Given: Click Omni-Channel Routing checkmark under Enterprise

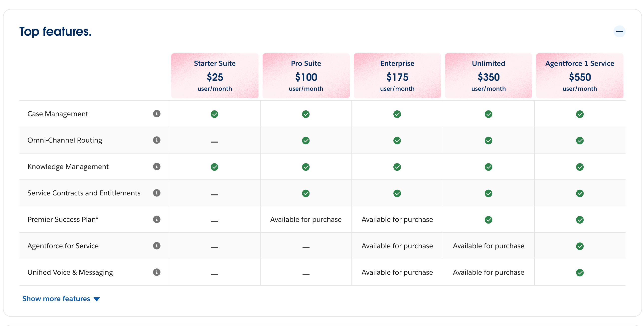Looking at the screenshot, I should pos(397,141).
